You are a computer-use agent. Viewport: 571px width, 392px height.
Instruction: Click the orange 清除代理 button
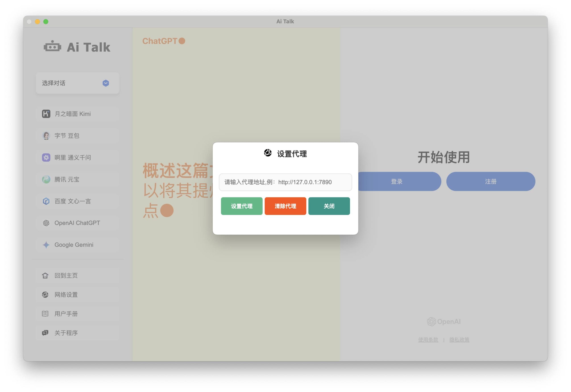coord(285,206)
